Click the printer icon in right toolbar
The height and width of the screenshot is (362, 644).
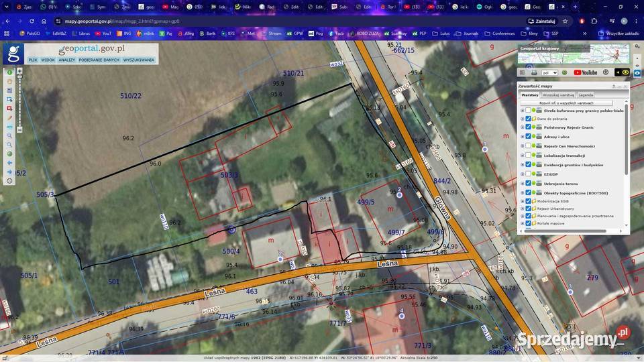coord(534,72)
